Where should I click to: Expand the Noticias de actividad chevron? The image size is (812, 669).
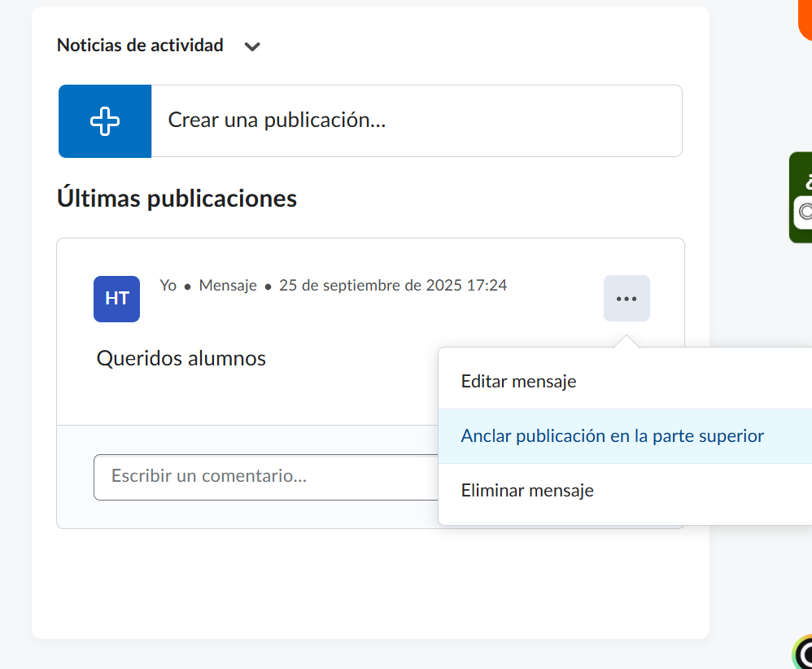[252, 46]
